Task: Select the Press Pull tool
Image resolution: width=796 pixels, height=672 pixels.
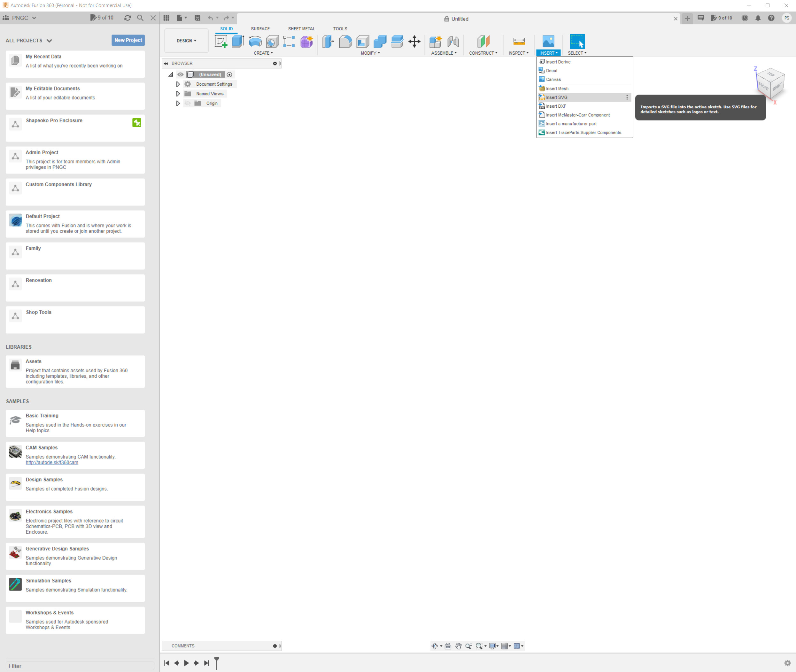Action: pyautogui.click(x=328, y=41)
